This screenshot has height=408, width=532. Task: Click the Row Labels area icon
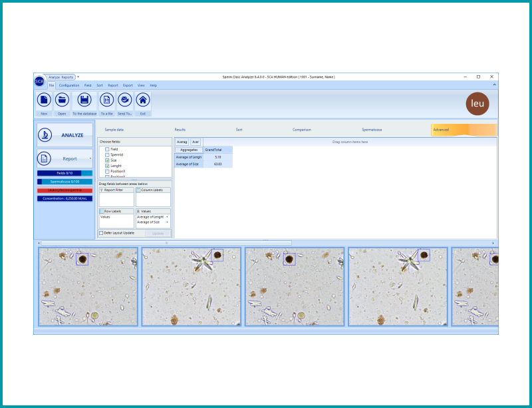[102, 211]
